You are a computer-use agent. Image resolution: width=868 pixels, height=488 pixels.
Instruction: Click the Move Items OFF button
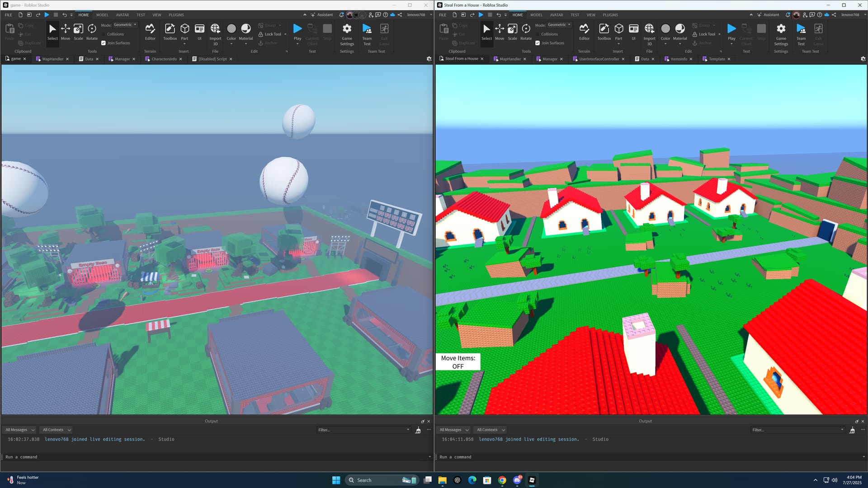click(458, 362)
